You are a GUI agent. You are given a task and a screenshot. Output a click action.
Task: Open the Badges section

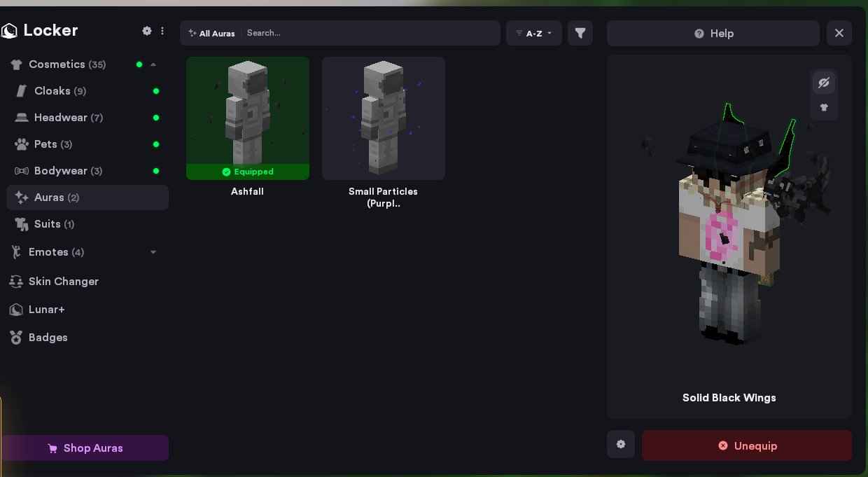click(48, 338)
